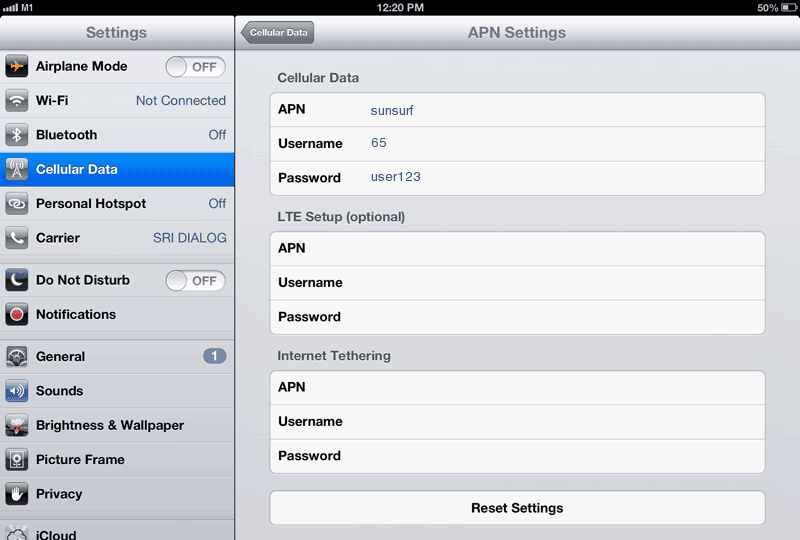
Task: Tap the LTE Setup Password field
Action: (x=517, y=317)
